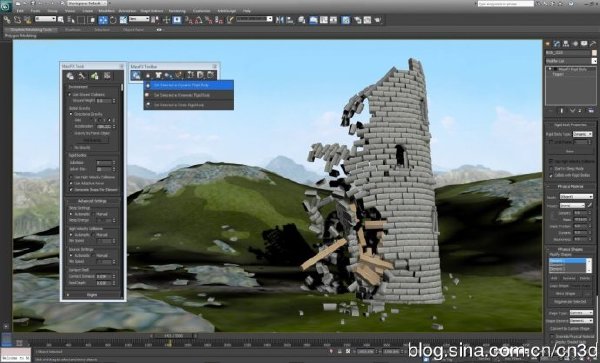The width and height of the screenshot is (600, 363).
Task: Click the Mirror tool in main toolbar
Action: 280,20
